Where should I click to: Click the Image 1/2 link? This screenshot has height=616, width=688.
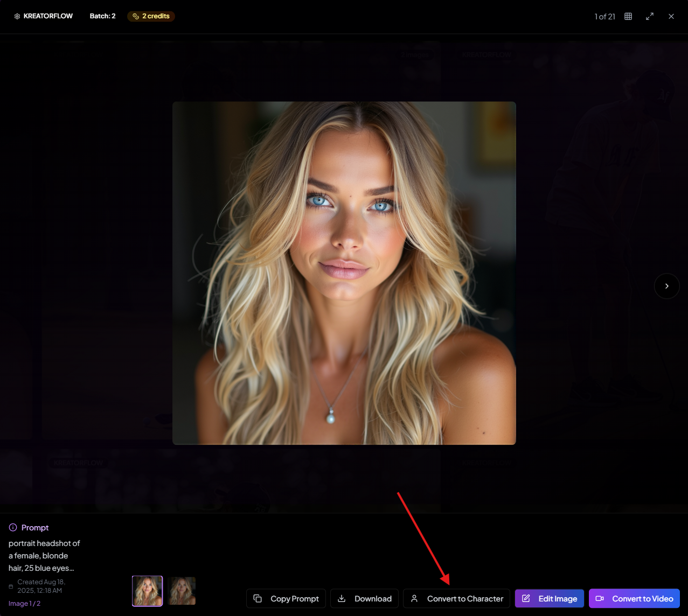(24, 604)
